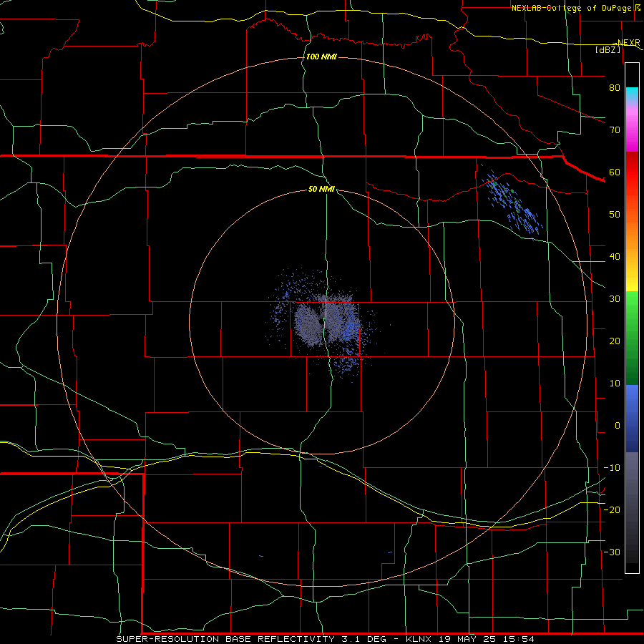Click "SUPER-RESOLUTION BASE REFLECTIVITY" in the footer
The image size is (644, 644).
click(x=225, y=639)
